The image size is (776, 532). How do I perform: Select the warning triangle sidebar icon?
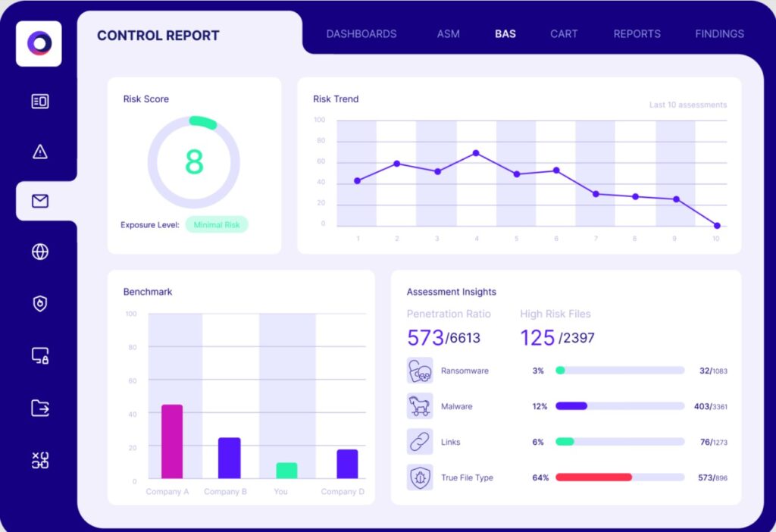point(40,152)
